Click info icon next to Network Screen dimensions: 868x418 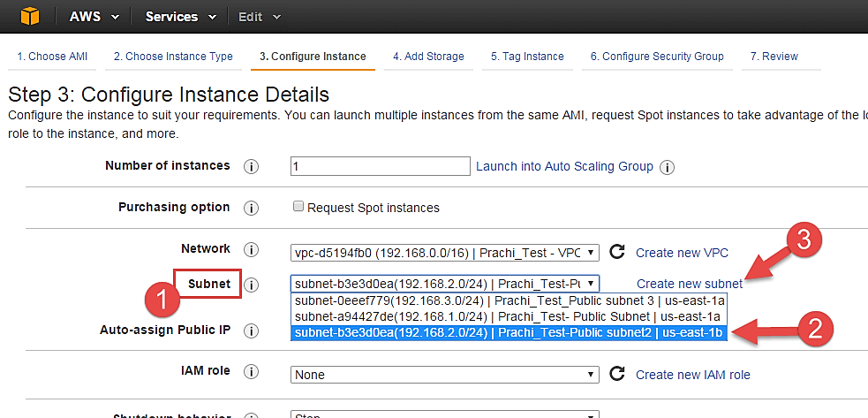tap(251, 250)
